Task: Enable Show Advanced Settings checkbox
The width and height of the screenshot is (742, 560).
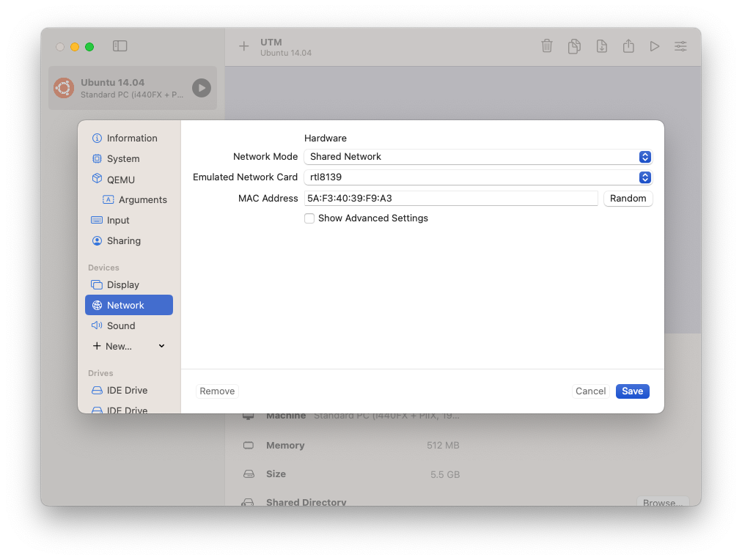Action: pos(309,218)
